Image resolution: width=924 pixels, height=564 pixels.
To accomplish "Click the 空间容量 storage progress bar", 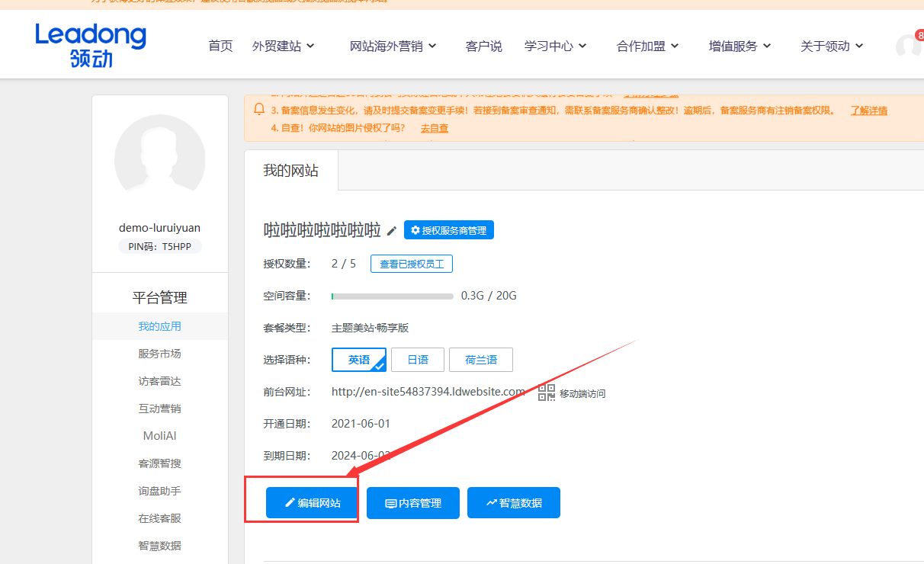I will [392, 296].
